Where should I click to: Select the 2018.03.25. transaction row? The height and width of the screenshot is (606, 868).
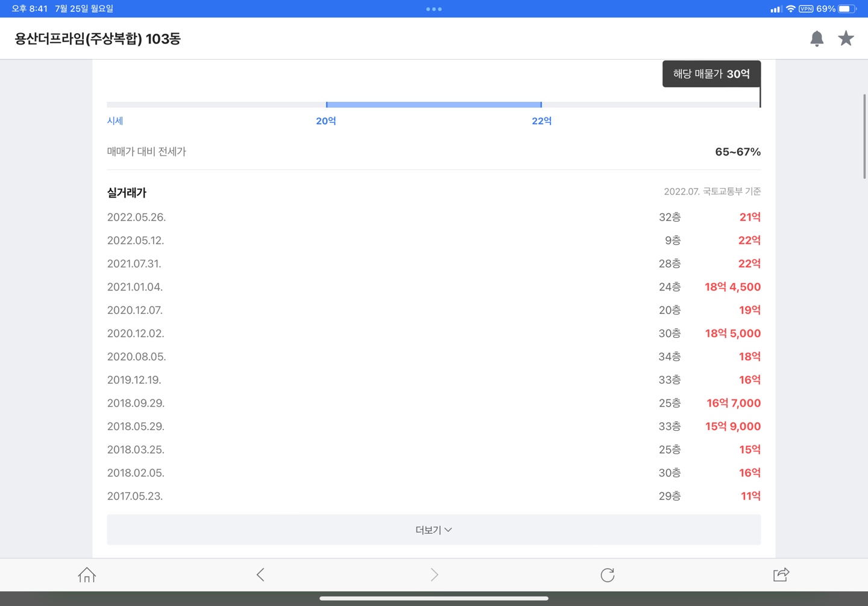(434, 449)
